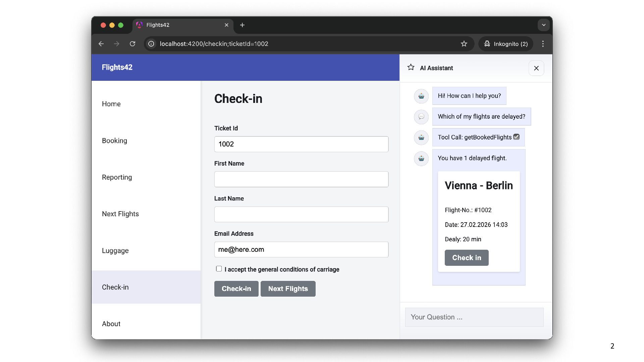Open the Booking menu item
The image size is (644, 362).
coord(114,141)
